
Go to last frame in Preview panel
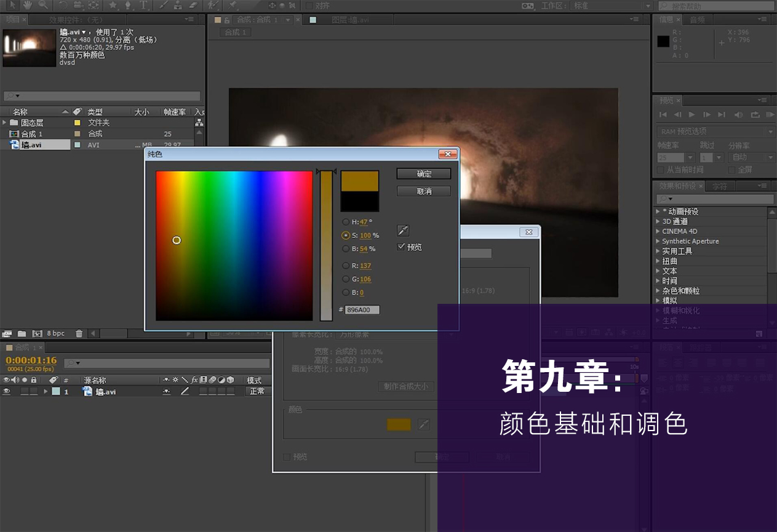(x=722, y=114)
